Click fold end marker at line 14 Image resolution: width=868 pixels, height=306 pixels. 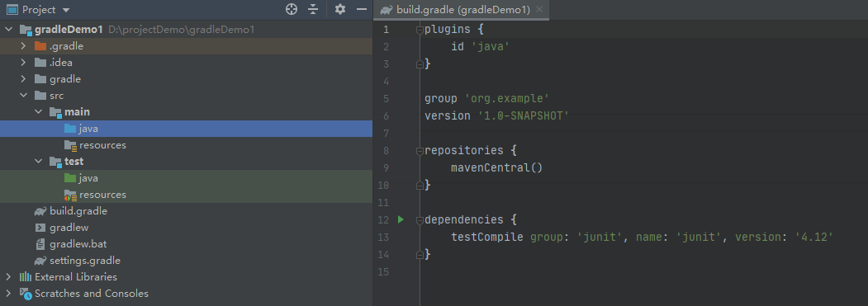click(420, 254)
